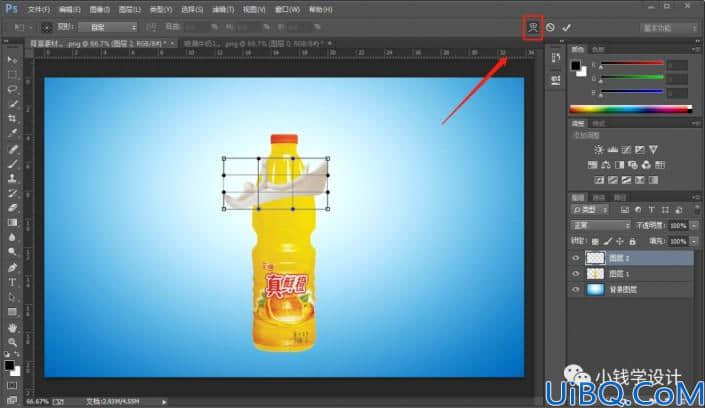Add a Vibrance adjustment
Viewport: 705px width, 408px height.
(653, 149)
